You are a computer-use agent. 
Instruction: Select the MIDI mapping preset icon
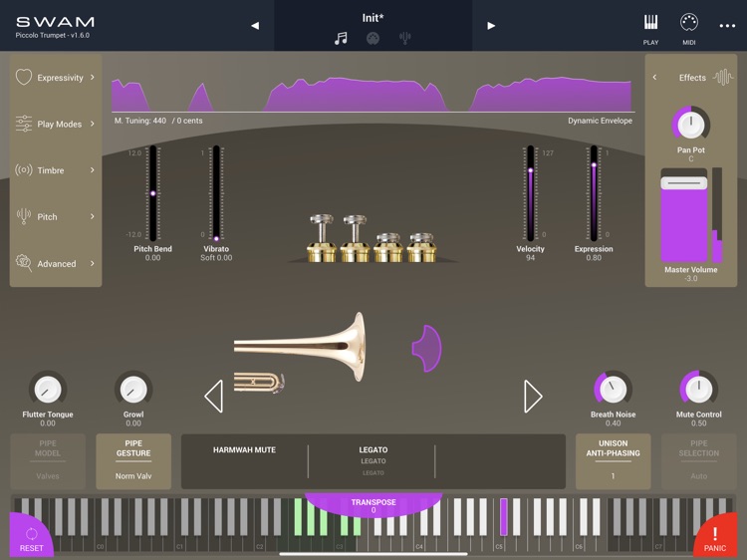(x=373, y=38)
